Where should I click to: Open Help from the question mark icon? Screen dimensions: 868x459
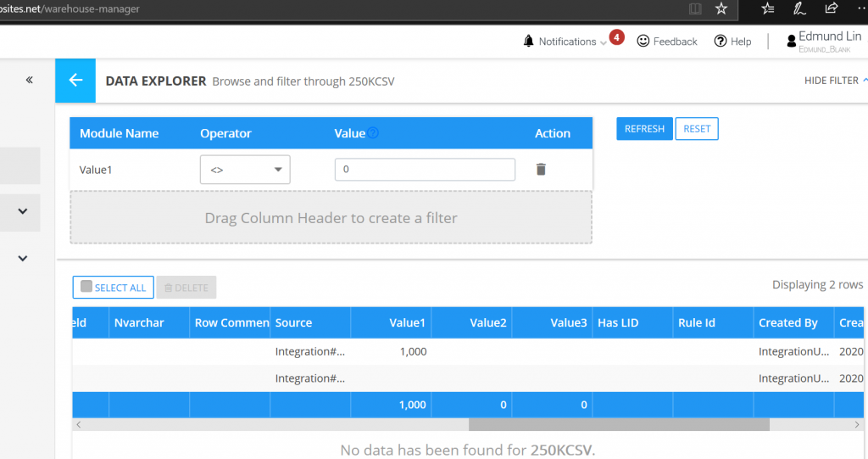pyautogui.click(x=721, y=42)
